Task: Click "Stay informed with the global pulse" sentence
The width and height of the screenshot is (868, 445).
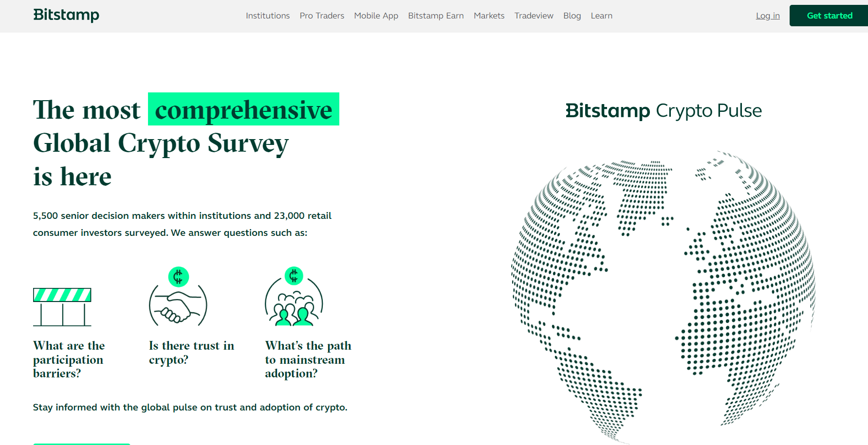Action: click(190, 407)
